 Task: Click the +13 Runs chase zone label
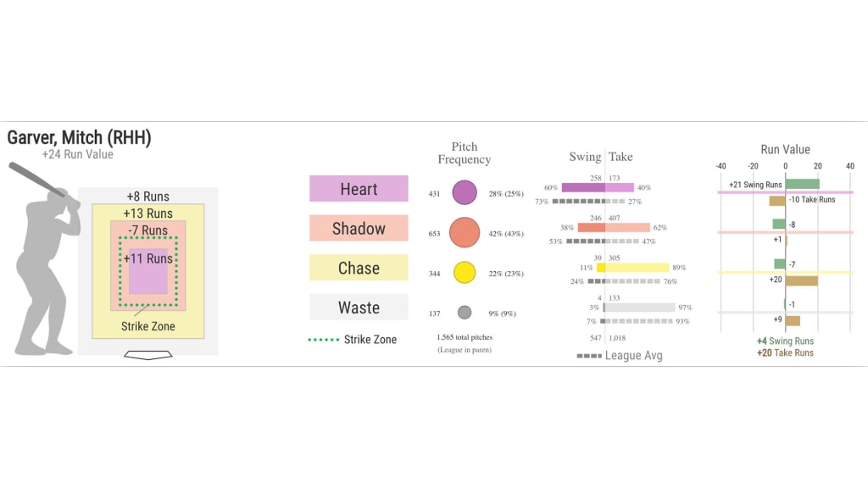[x=147, y=213]
